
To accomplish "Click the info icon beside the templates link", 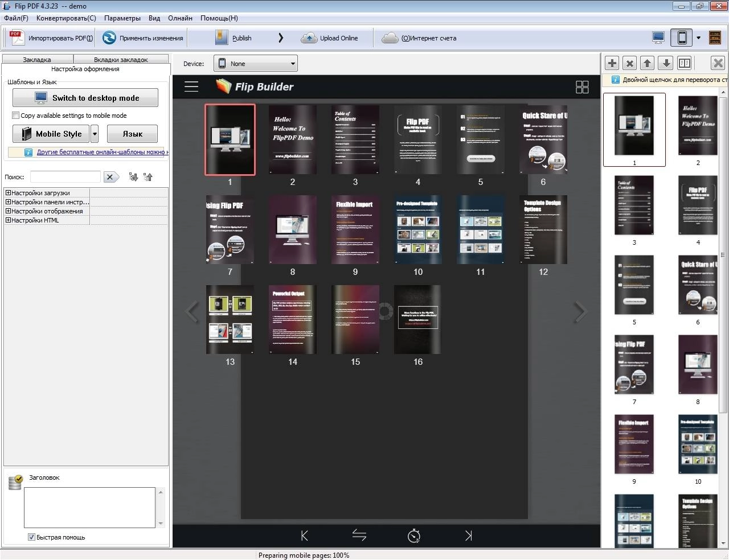I will click(28, 152).
